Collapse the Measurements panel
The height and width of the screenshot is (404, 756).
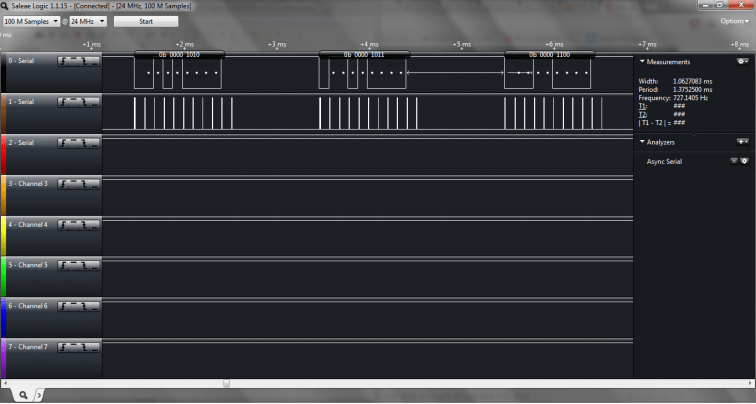pyautogui.click(x=642, y=62)
